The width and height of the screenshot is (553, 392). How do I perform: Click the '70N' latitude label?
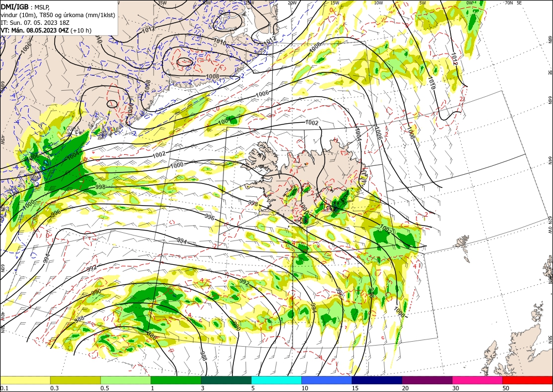point(509,3)
